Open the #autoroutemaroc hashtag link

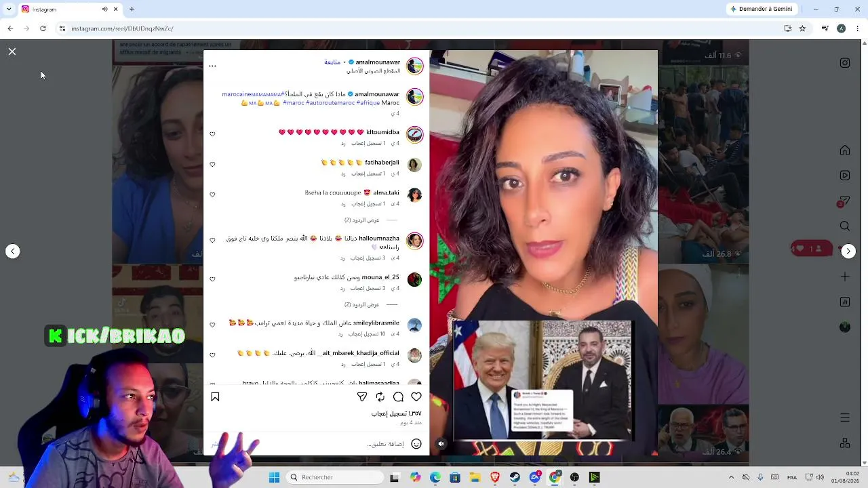330,103
